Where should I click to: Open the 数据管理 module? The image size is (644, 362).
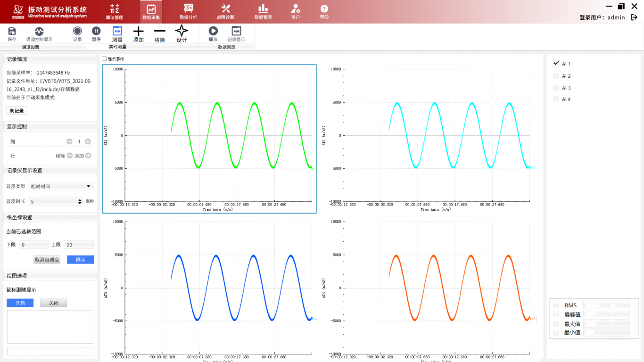click(x=263, y=11)
